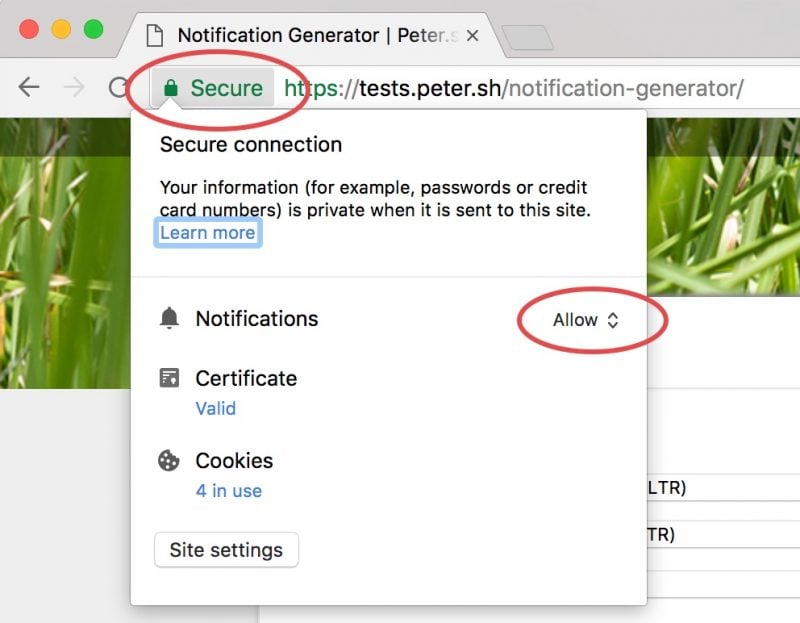This screenshot has height=623, width=800.
Task: Open the 4 in use cookies link
Action: 228,490
